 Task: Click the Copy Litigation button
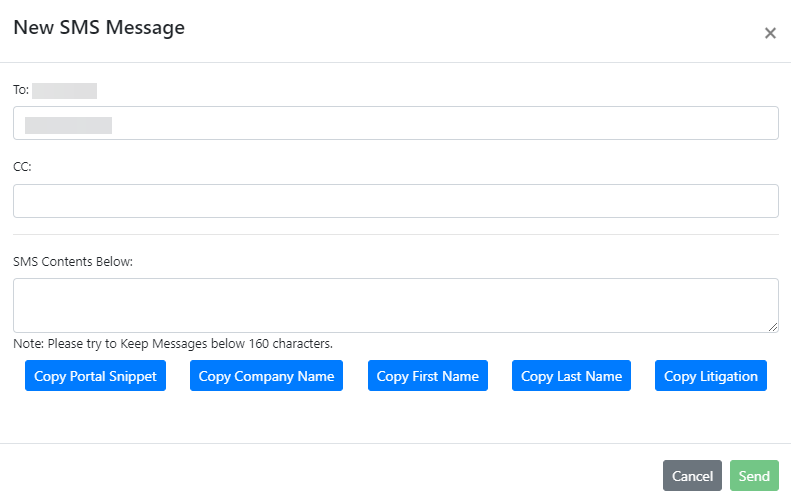710,376
